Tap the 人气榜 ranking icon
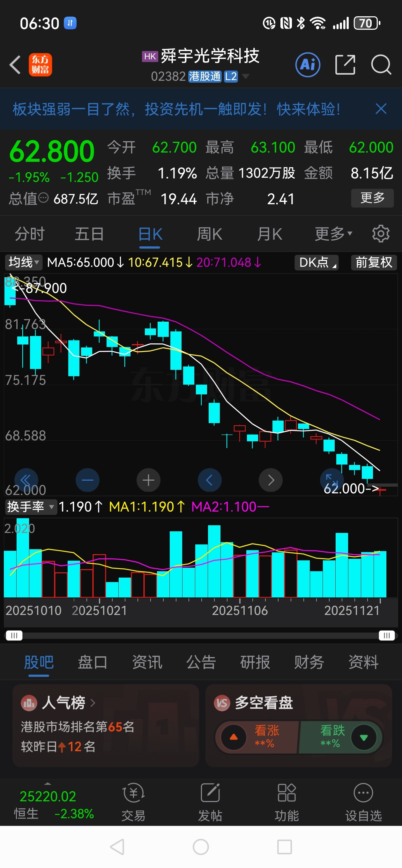 [29, 703]
